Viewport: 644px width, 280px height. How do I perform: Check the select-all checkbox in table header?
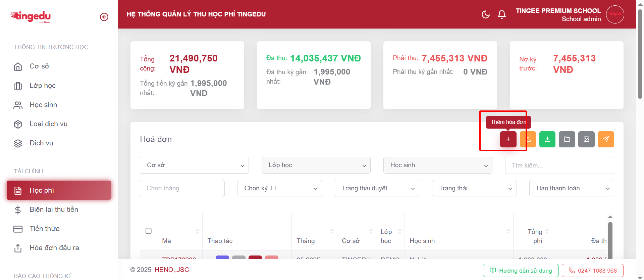click(x=149, y=231)
